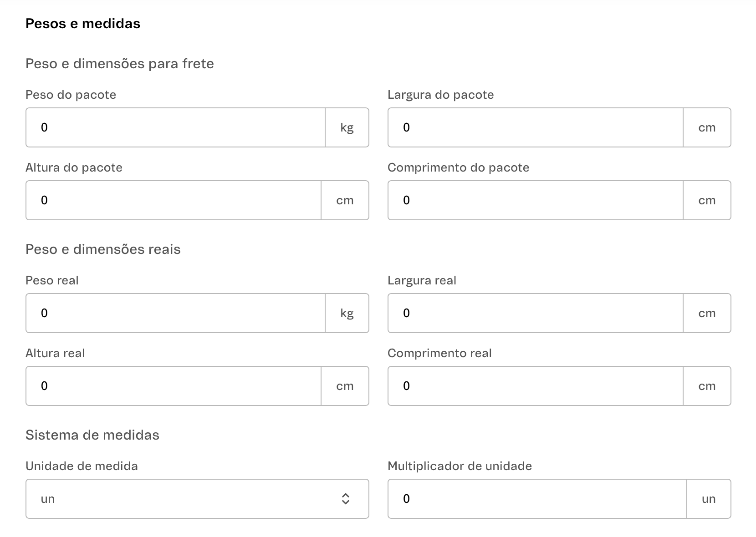Click the Peso e dimensões para frete heading
Image resolution: width=756 pixels, height=537 pixels.
click(x=119, y=64)
